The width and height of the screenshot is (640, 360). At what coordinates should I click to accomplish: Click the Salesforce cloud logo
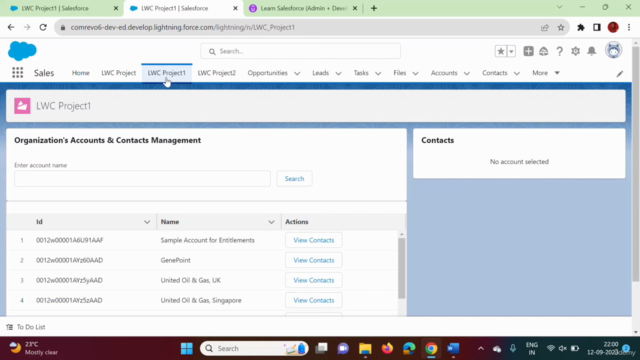tap(22, 51)
